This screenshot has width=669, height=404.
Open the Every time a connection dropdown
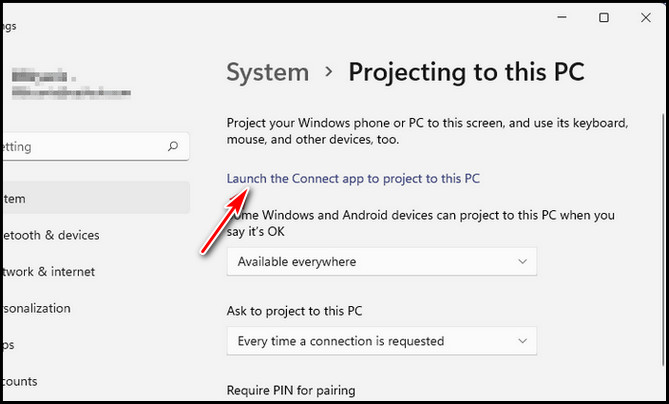381,341
